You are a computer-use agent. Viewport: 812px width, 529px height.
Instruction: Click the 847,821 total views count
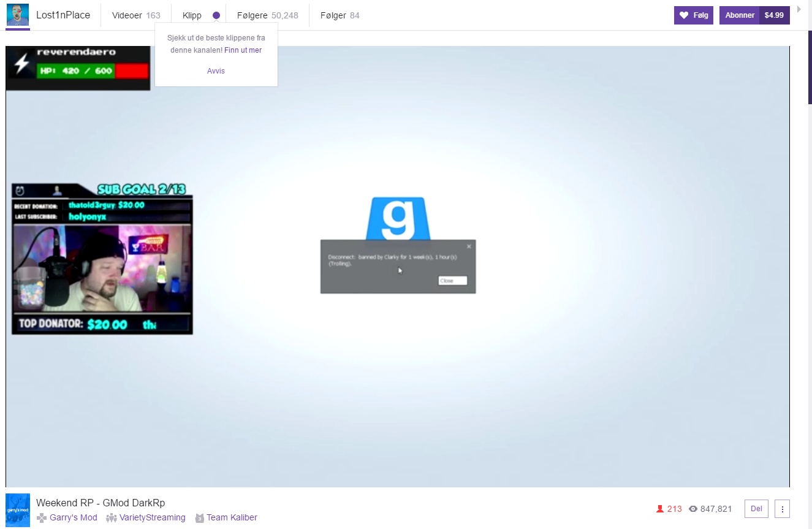716,509
